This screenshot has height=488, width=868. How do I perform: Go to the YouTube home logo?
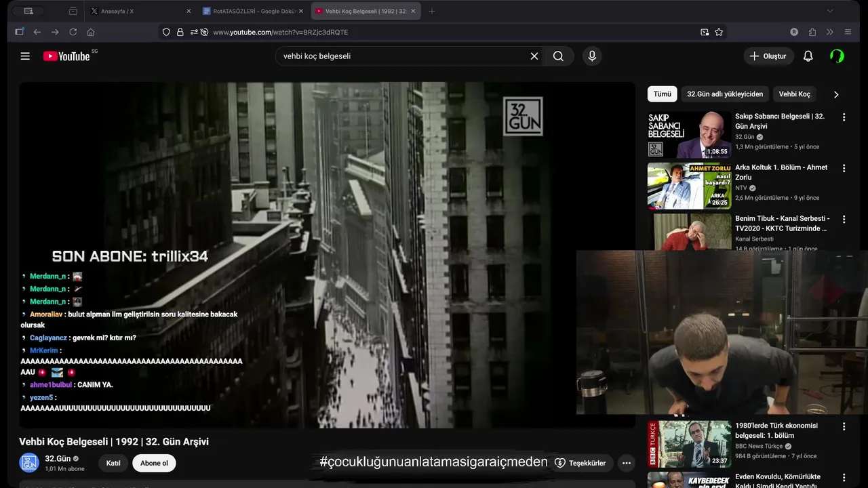click(x=66, y=56)
